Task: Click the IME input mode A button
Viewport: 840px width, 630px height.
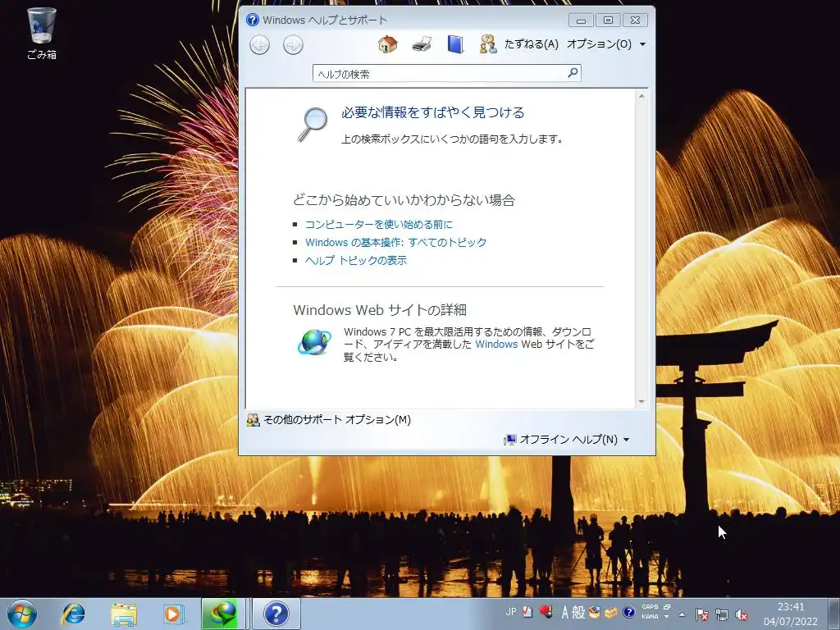Action: [x=565, y=612]
